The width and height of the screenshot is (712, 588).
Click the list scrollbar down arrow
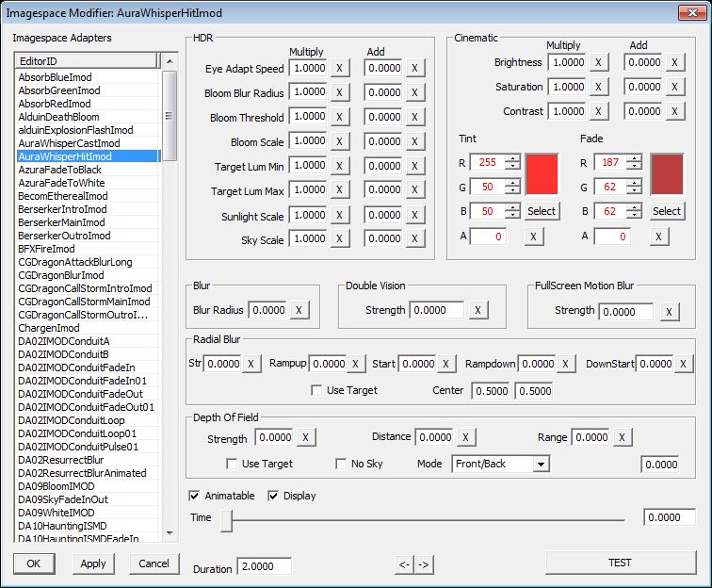(x=170, y=533)
